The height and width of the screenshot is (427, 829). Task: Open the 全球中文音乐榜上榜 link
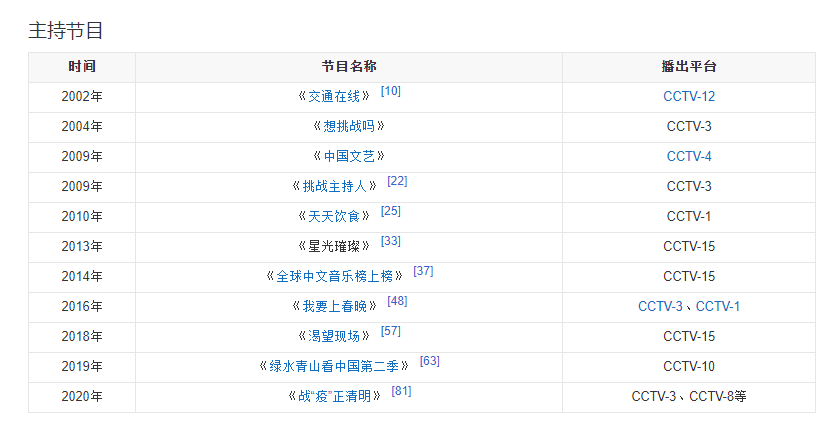(x=335, y=276)
